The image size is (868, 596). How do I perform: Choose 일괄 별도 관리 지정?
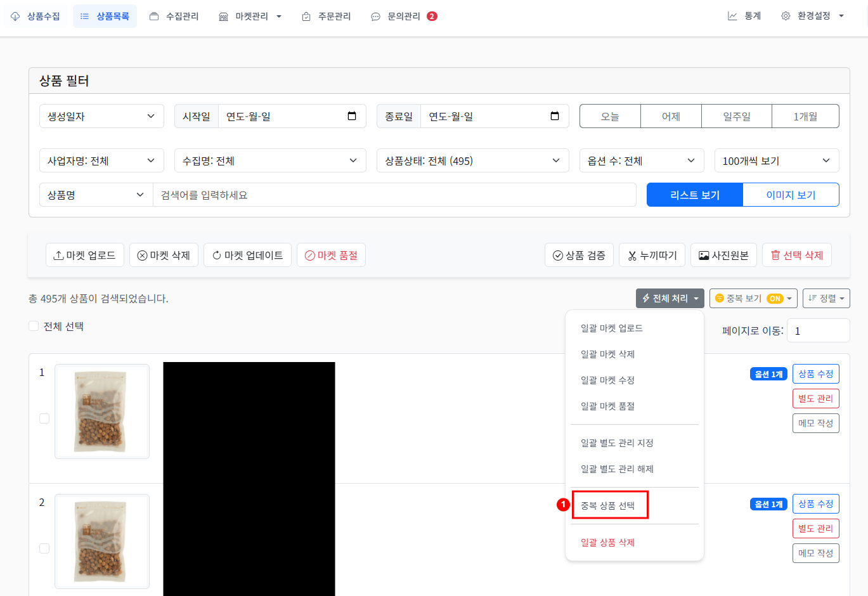point(635,443)
